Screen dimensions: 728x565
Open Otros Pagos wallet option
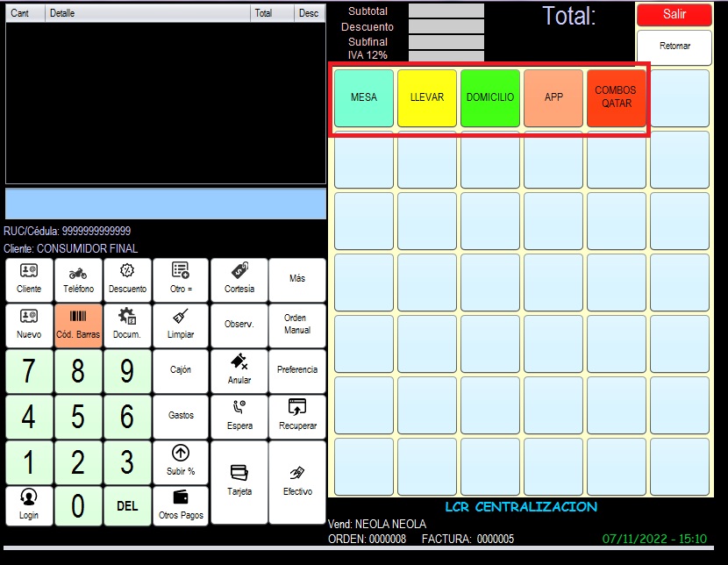(181, 505)
